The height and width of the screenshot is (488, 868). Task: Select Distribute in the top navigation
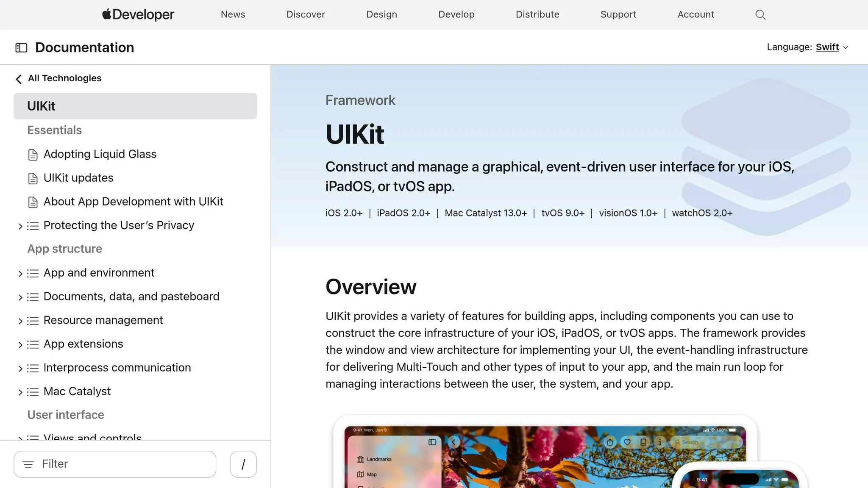[537, 14]
